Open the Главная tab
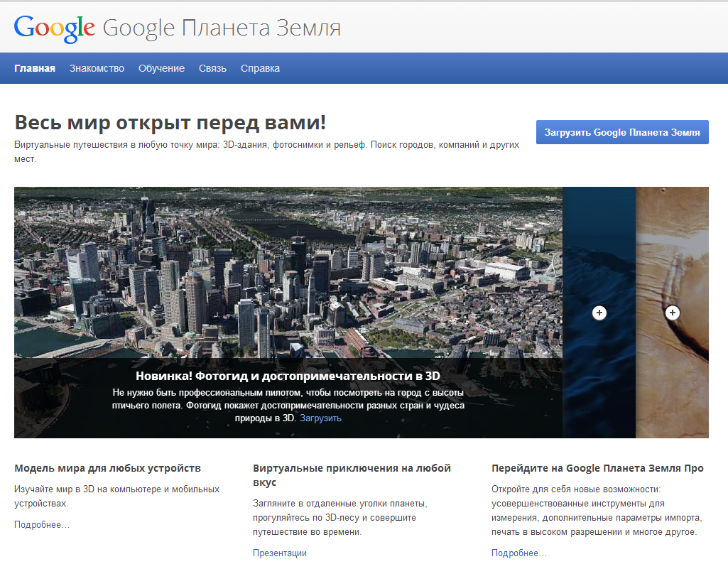Screen dimensions: 728x569 click(35, 68)
